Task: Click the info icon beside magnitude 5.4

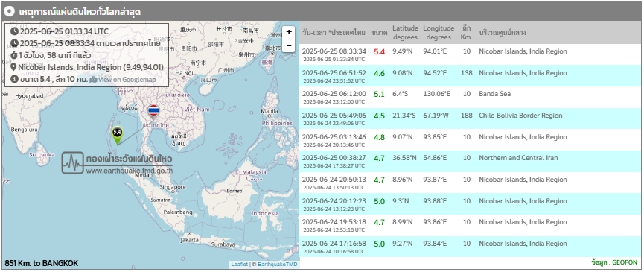Action: 14,79
